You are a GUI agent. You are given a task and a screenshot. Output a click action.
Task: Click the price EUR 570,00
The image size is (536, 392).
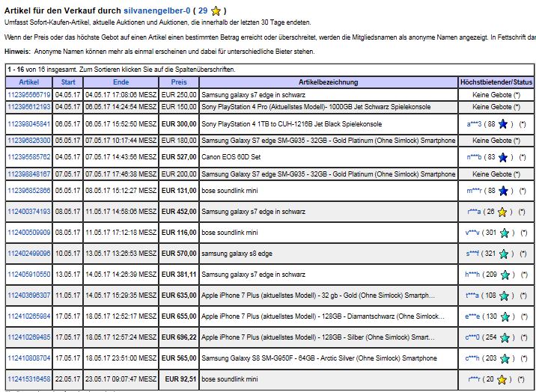(179, 254)
